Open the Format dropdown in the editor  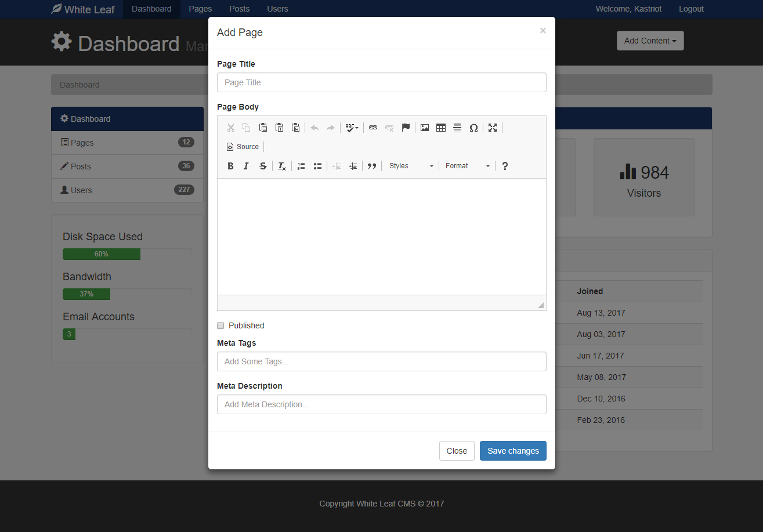pyautogui.click(x=467, y=166)
